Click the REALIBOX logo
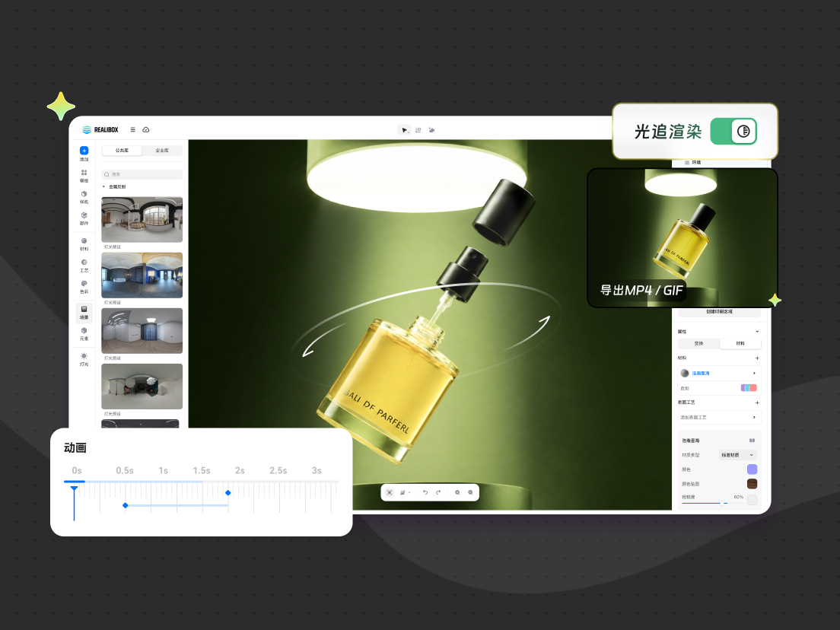This screenshot has height=630, width=840. click(100, 129)
